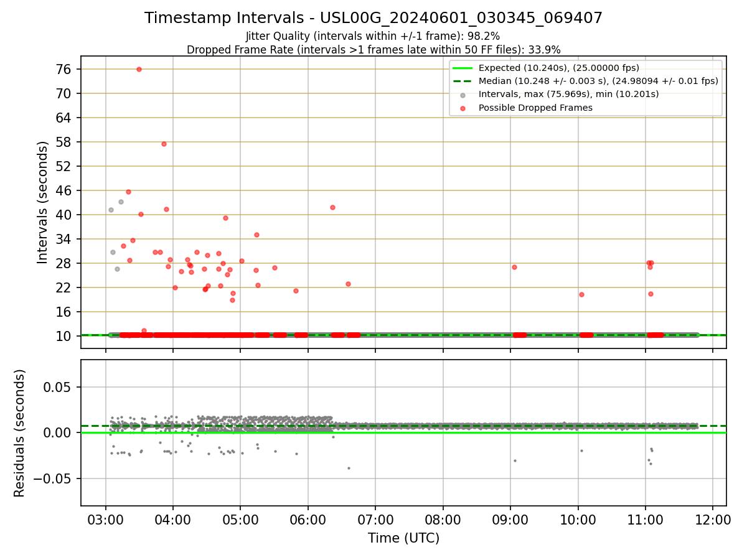Screen dimensions: 747x560
Task: Click the highest red point at 76 seconds
Action: tap(139, 69)
